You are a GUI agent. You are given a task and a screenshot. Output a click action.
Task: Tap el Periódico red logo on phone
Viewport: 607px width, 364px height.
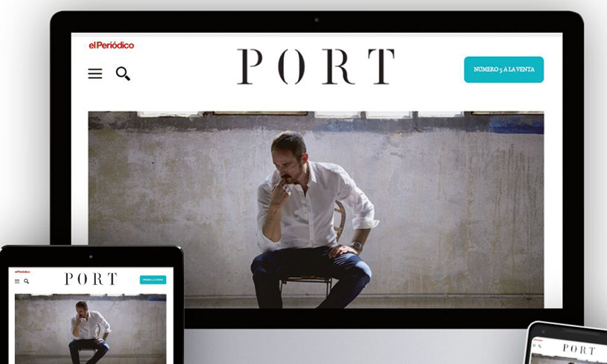point(538,340)
